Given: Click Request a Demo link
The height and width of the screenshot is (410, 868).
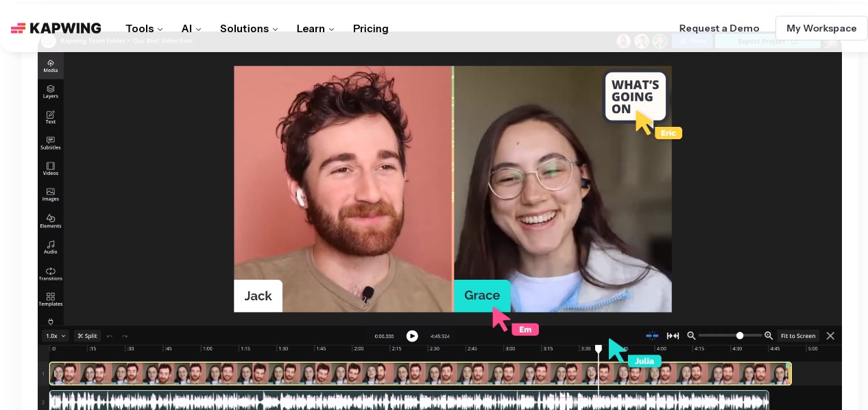Looking at the screenshot, I should pos(719,28).
